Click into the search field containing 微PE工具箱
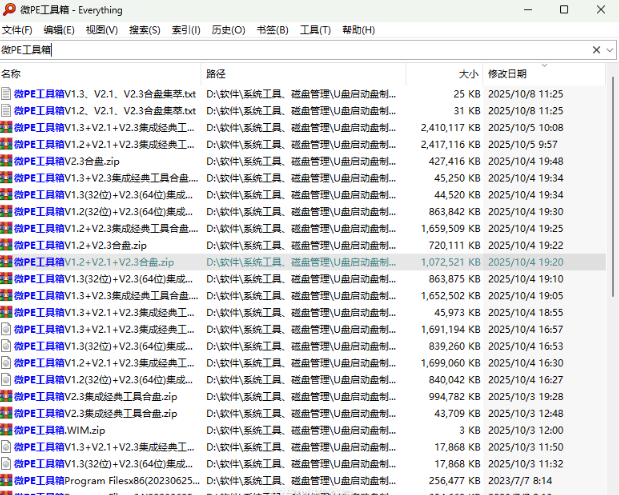The image size is (619, 495). tap(294, 50)
